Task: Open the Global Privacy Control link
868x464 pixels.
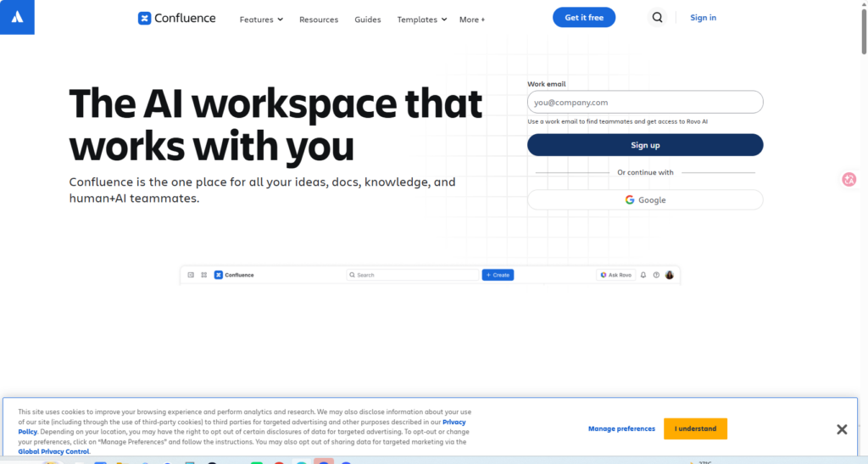Action: (53, 452)
